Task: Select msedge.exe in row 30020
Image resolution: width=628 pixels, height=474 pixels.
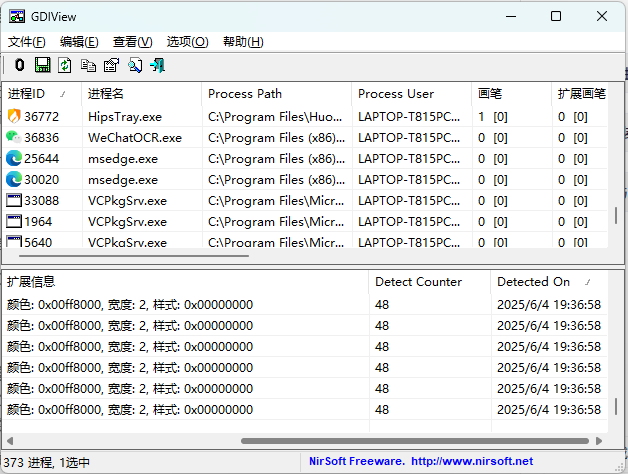Action: coord(123,180)
